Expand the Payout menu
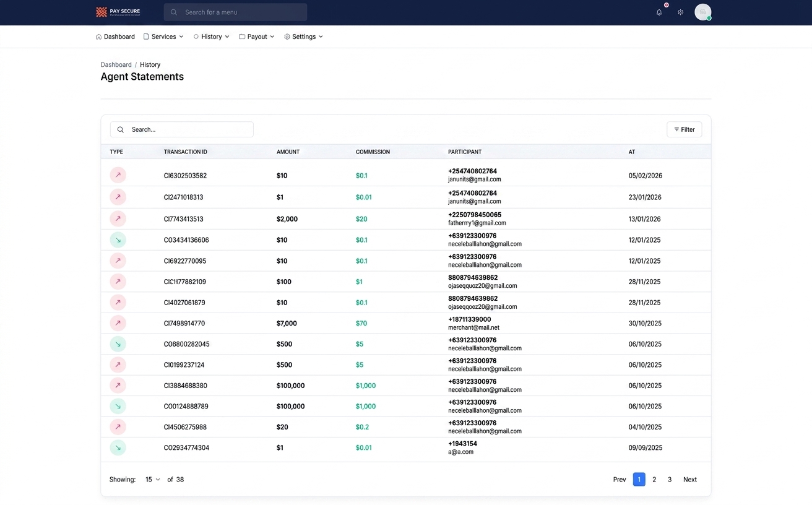812x505 pixels. tap(257, 37)
